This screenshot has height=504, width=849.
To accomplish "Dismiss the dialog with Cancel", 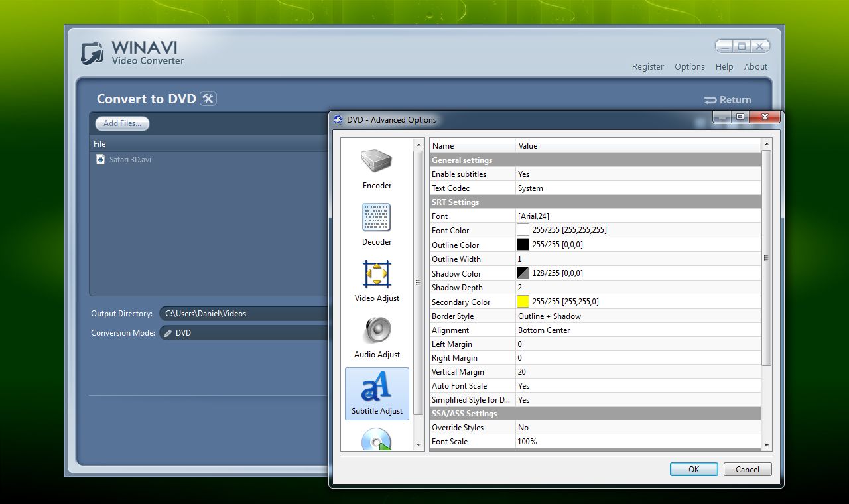I will (748, 469).
